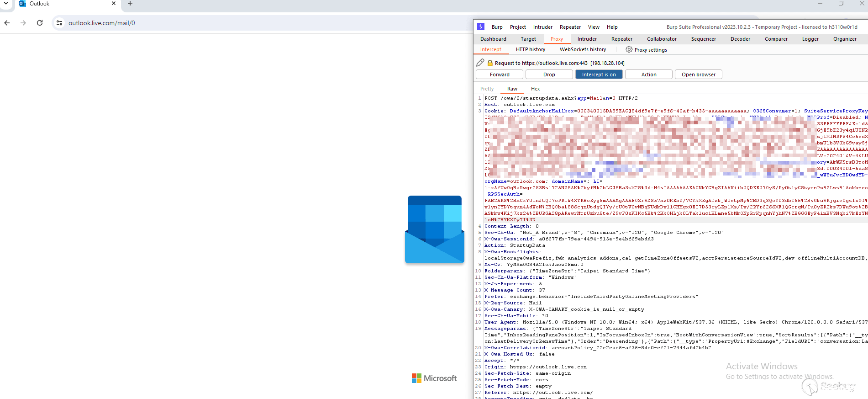Go forward in Chrome browser
Screen dimensions: 868x399
[23, 23]
